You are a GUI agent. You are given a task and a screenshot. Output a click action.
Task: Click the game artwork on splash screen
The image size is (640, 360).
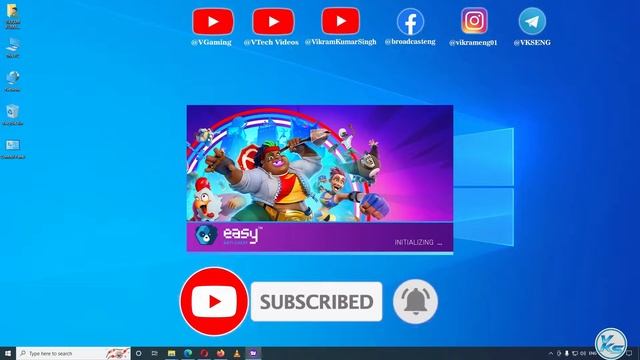tap(320, 163)
